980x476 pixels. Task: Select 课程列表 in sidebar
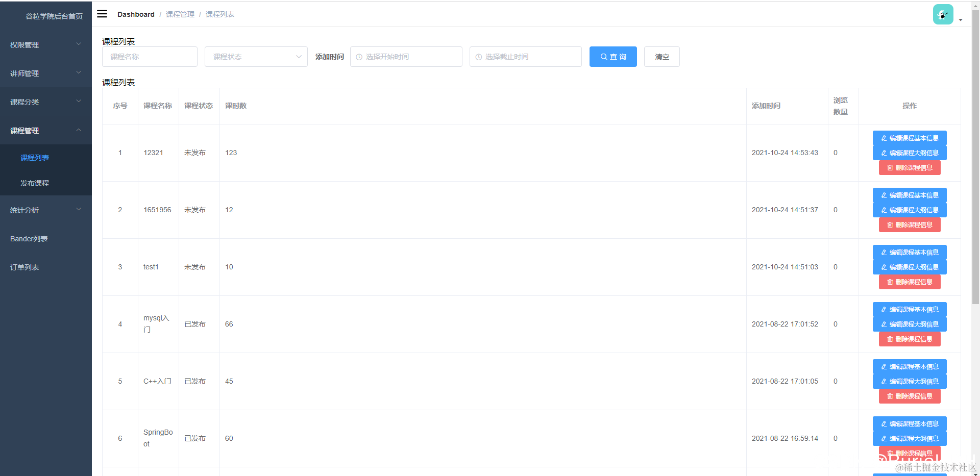(46, 158)
